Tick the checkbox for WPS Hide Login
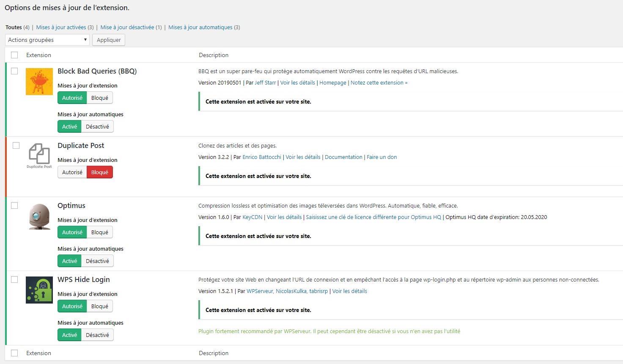 (x=14, y=279)
